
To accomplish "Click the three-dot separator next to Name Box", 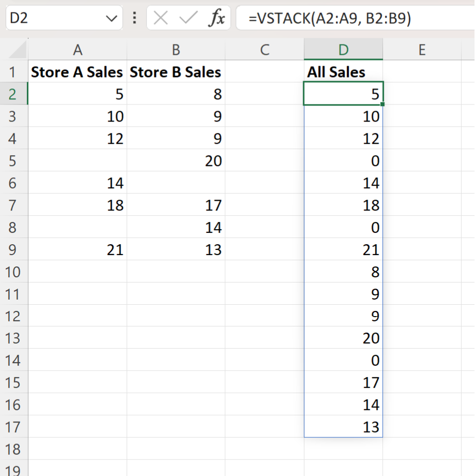I will point(134,18).
